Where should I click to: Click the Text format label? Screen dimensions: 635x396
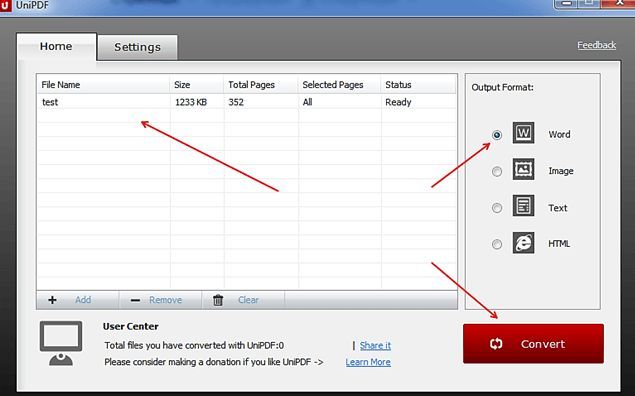[x=558, y=208]
